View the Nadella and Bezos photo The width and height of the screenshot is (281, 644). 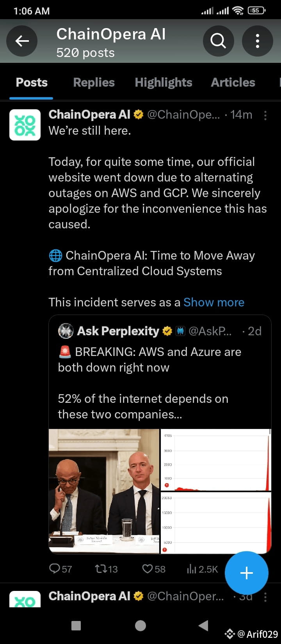[x=104, y=491]
